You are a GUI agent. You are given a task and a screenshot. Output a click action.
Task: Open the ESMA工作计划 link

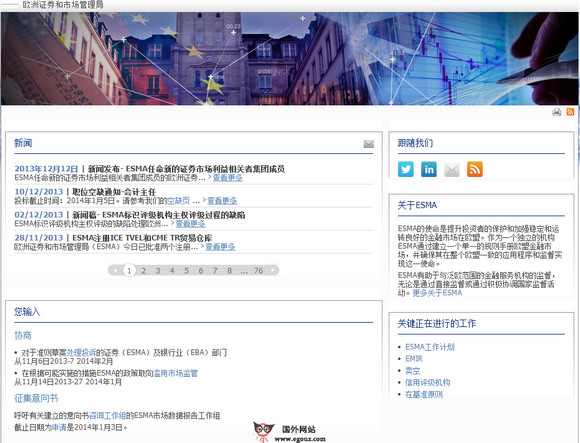click(430, 347)
